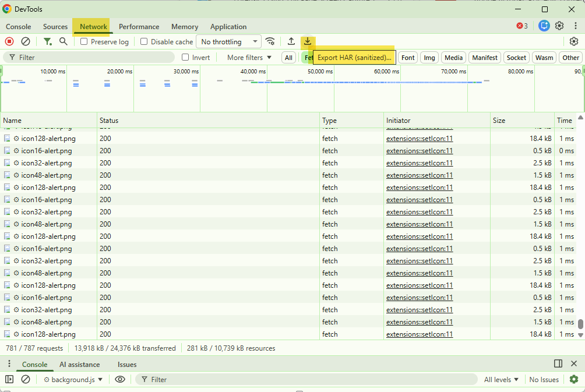The width and height of the screenshot is (585, 392).
Task: Open the Issues drawer tab
Action: (127, 365)
